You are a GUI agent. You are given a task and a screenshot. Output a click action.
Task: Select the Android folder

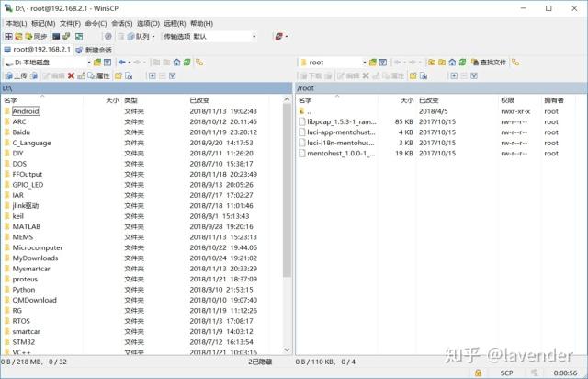26,111
